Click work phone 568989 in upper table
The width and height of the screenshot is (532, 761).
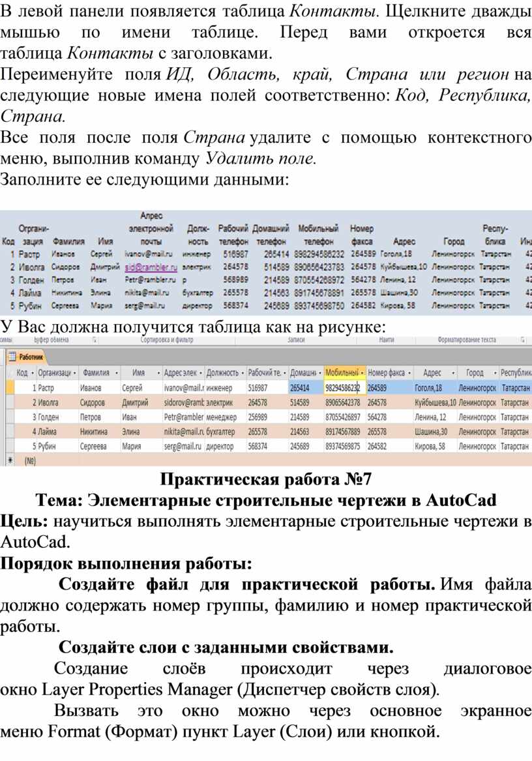coord(236,280)
